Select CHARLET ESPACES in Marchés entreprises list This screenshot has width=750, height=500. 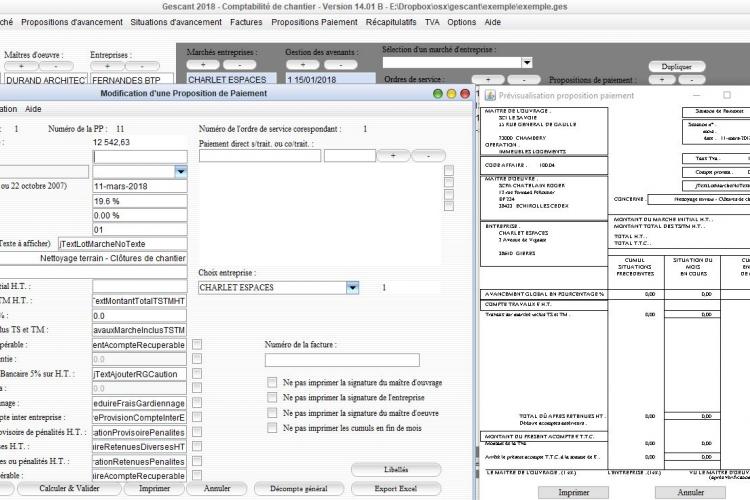tap(232, 80)
